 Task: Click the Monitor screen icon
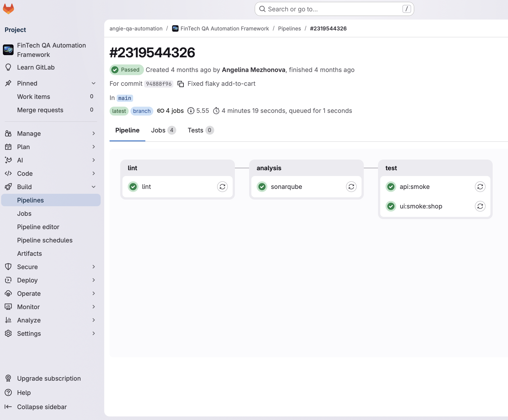(x=8, y=307)
